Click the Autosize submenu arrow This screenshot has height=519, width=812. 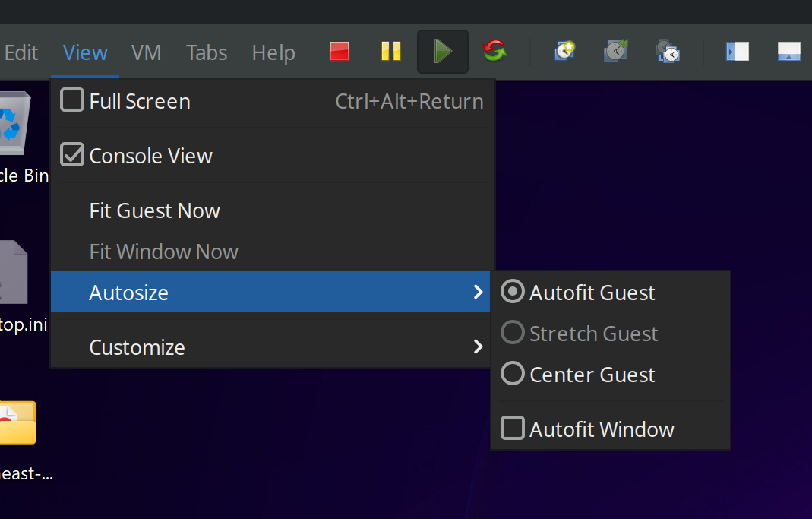pyautogui.click(x=478, y=292)
